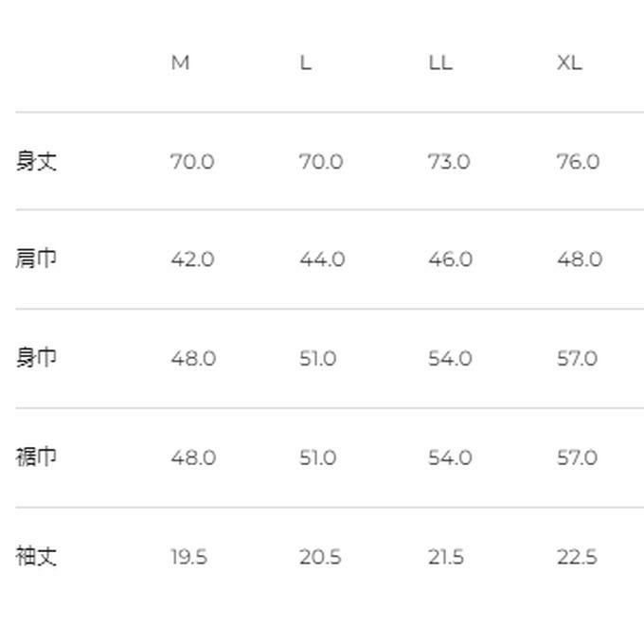Screen dimensions: 644x644
Task: Select the 20.5 value in 袖丈 row
Action: pos(320,557)
